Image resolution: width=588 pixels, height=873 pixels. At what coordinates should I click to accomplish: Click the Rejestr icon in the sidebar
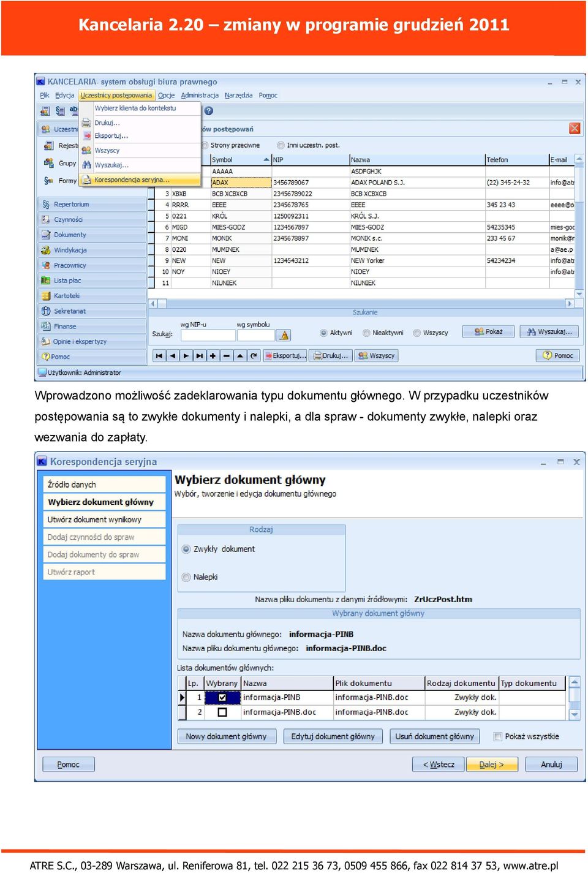(x=48, y=146)
